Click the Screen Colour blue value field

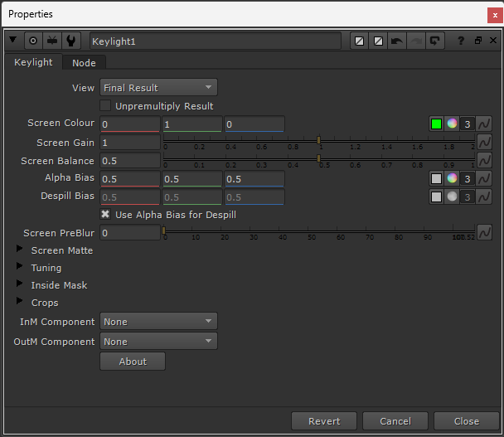point(254,124)
